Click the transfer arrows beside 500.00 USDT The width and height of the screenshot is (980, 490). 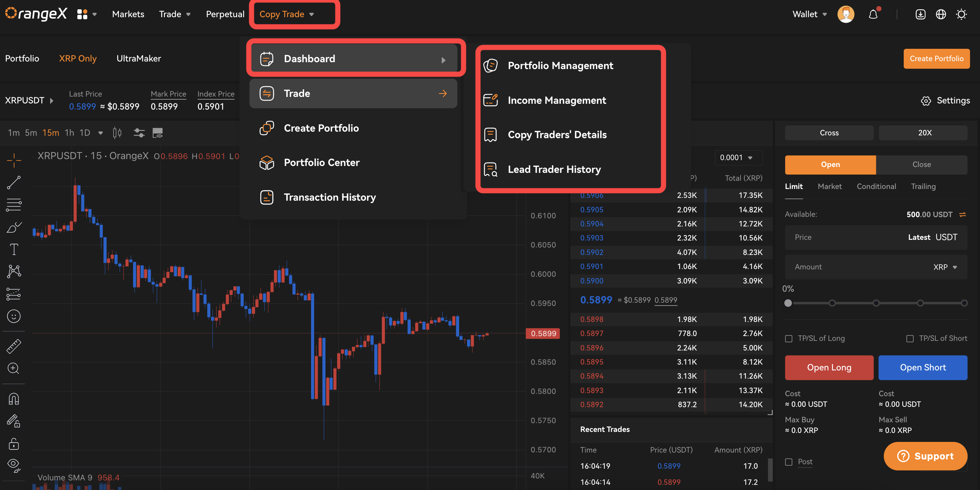(962, 214)
